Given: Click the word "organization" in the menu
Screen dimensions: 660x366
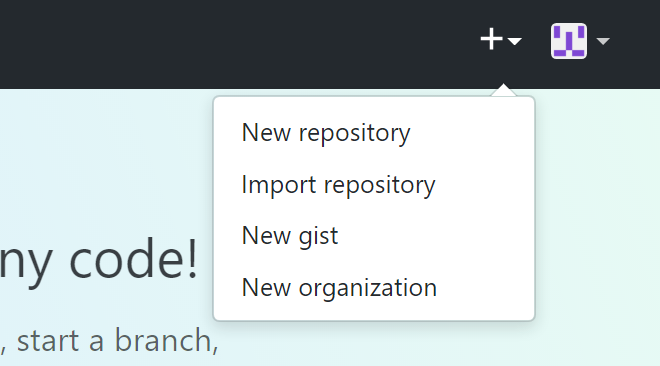Looking at the screenshot, I should [368, 288].
